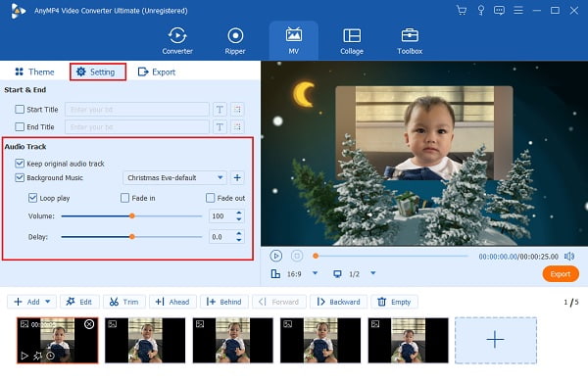Stop the MV preview playback
Image resolution: width=588 pixels, height=382 pixels.
pyautogui.click(x=297, y=256)
